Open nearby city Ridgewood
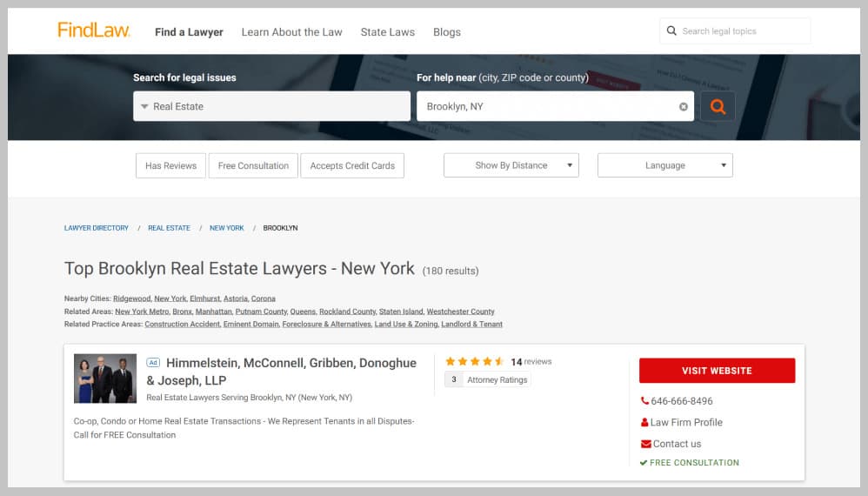 [x=131, y=298]
